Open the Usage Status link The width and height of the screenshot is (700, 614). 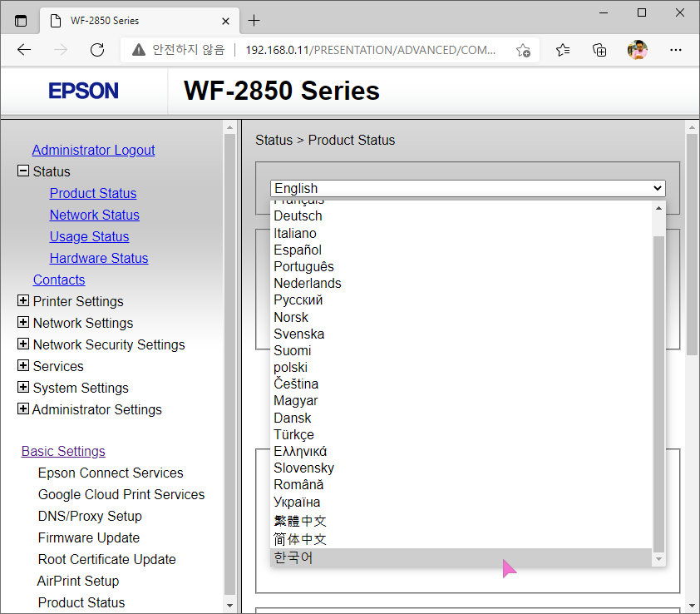(x=89, y=236)
